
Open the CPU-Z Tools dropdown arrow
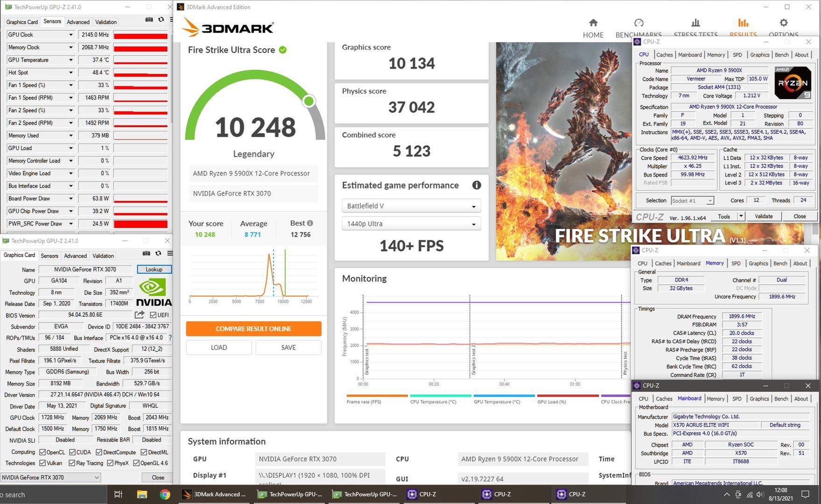tap(741, 216)
